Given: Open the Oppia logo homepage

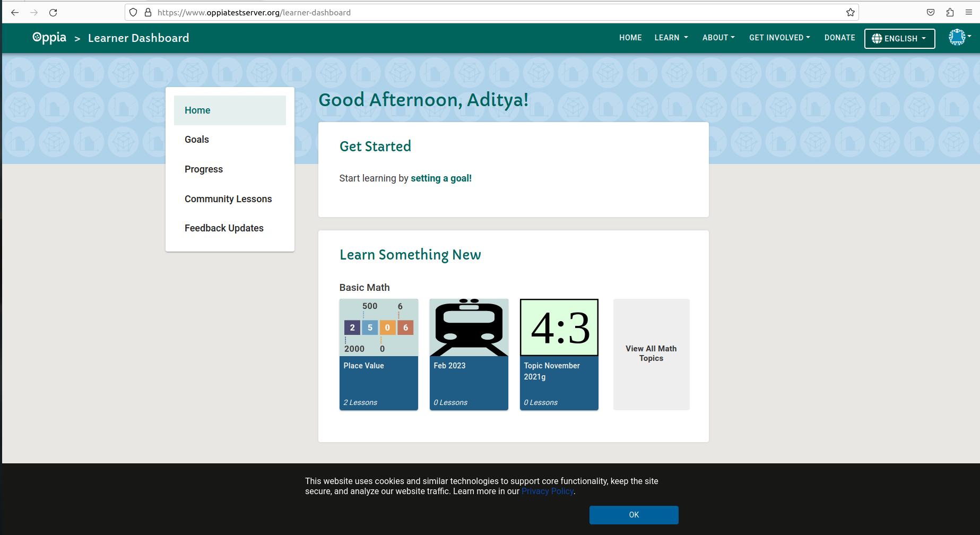Looking at the screenshot, I should 49,37.
